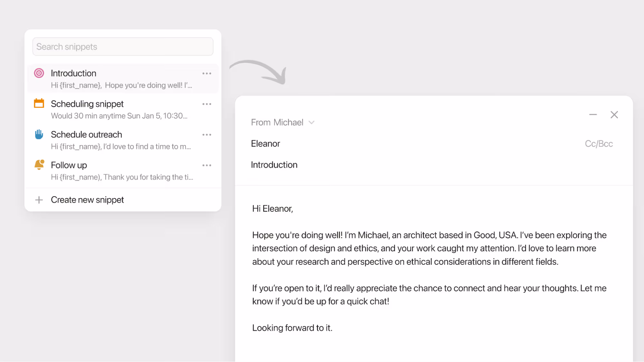
Task: Click the hand icon for Schedule outreach
Action: [39, 134]
